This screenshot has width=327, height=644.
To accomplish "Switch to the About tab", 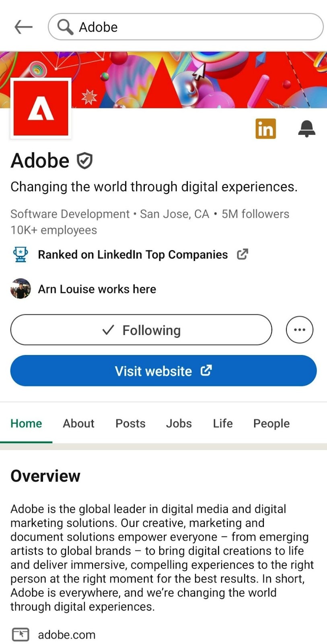I will [x=78, y=423].
